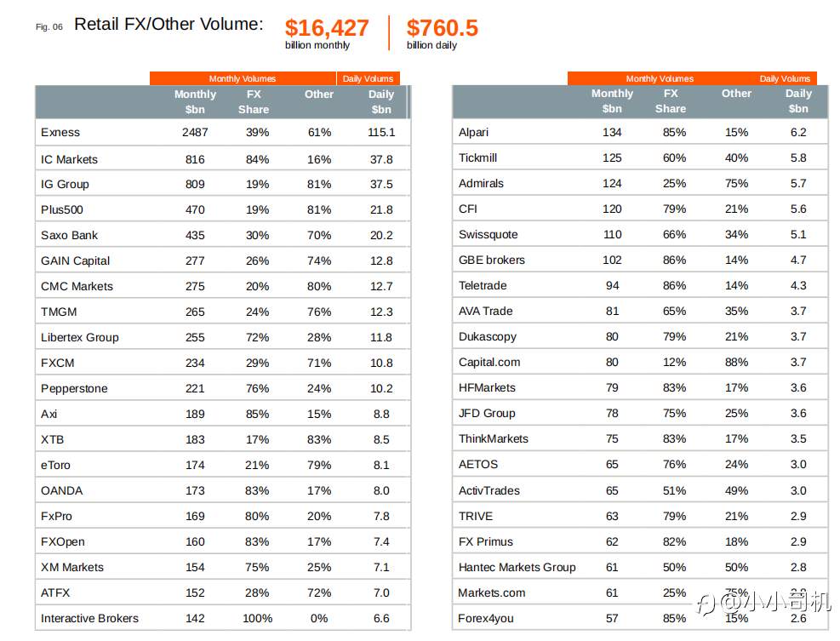Click the Saxo Bank row label
The height and width of the screenshot is (641, 840).
click(69, 235)
